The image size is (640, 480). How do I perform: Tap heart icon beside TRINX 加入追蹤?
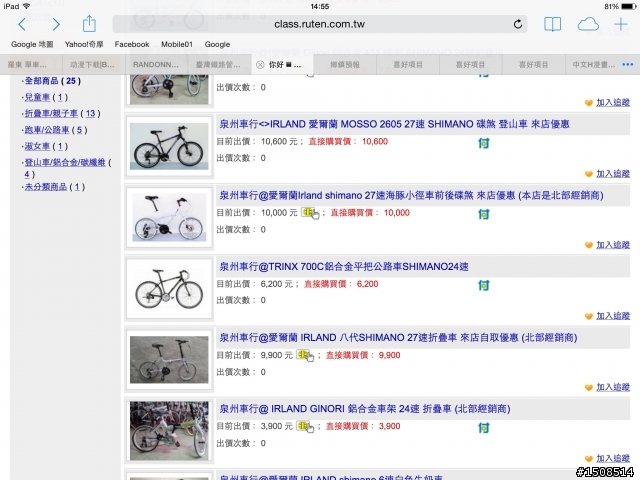pyautogui.click(x=589, y=316)
